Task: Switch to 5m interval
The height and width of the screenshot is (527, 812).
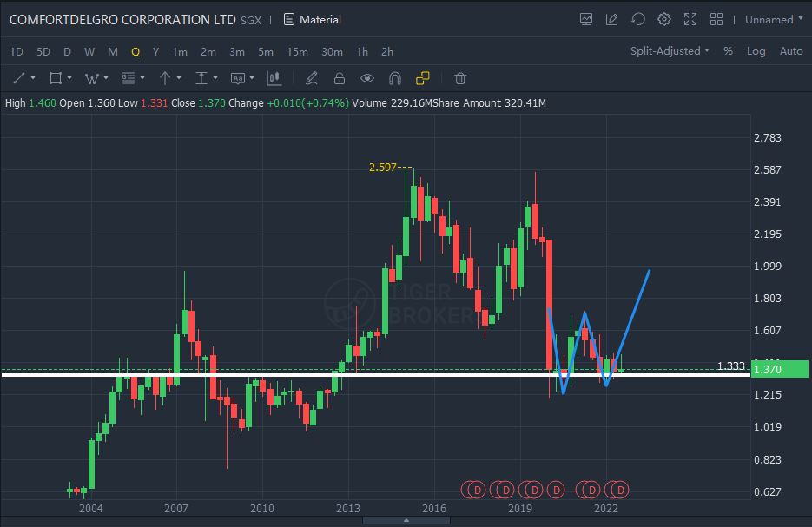Action: [x=266, y=52]
